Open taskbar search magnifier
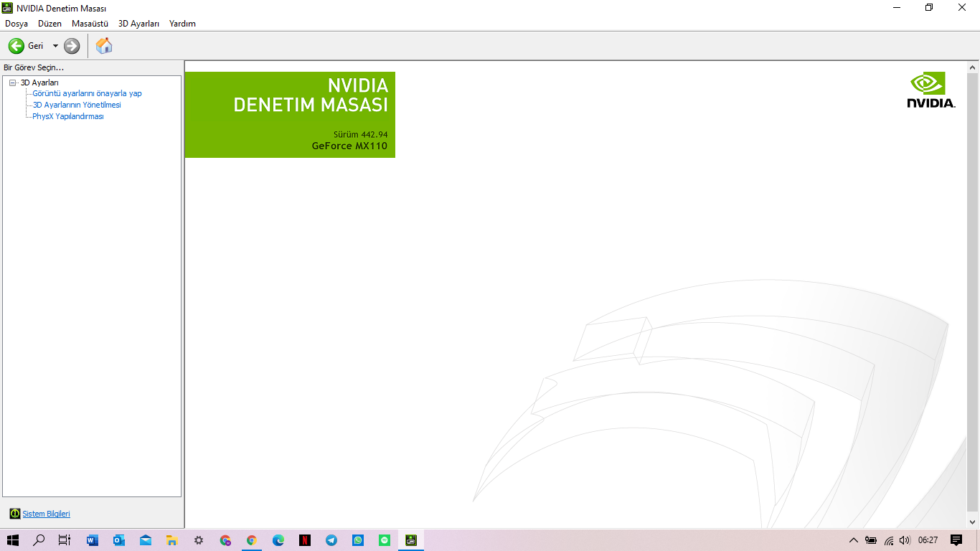Screen dimensions: 980x551 tap(39, 540)
